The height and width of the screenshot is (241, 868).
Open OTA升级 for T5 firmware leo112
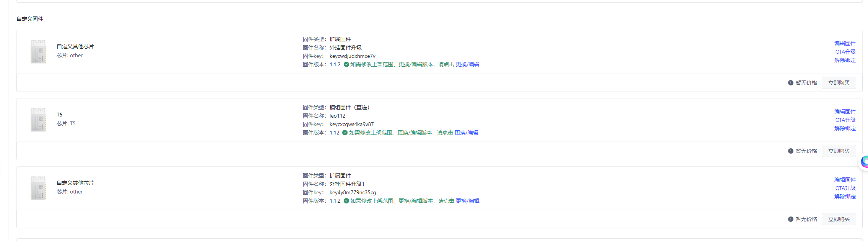[x=845, y=120]
